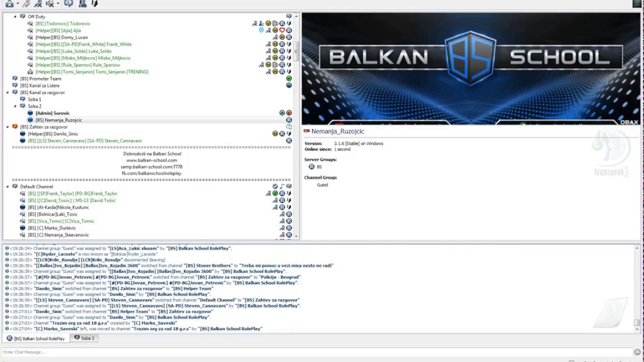Click the chat icon on Default Channel row
Image resolution: width=644 pixels, height=362 pixels.
pos(289,187)
